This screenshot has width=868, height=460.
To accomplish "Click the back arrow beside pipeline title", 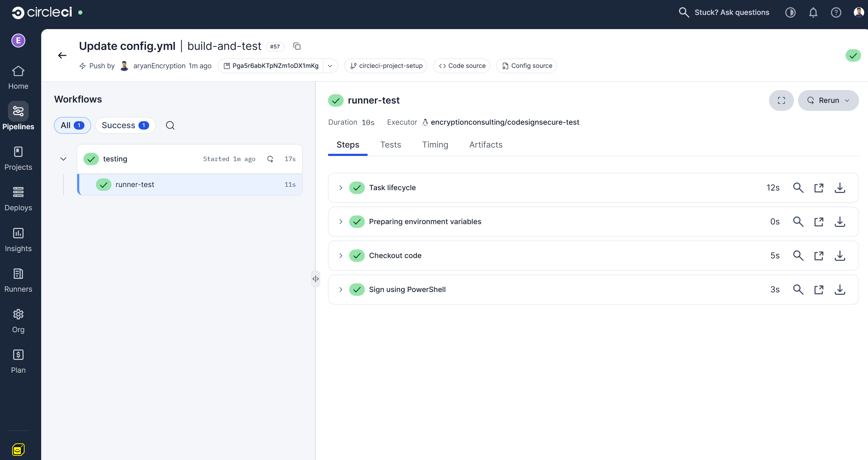I will click(x=62, y=55).
